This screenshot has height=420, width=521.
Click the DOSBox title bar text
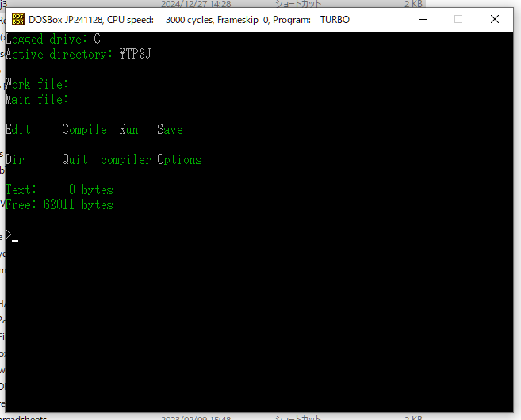(189, 20)
